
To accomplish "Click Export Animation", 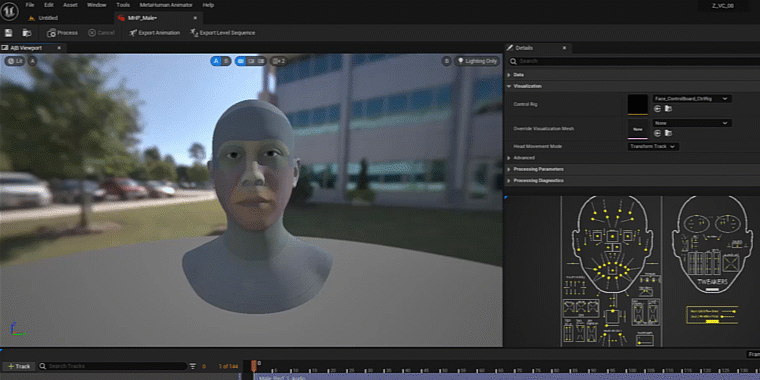I will [155, 33].
